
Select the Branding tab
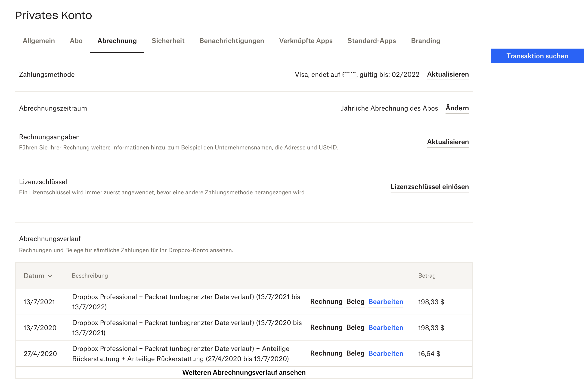pos(426,41)
